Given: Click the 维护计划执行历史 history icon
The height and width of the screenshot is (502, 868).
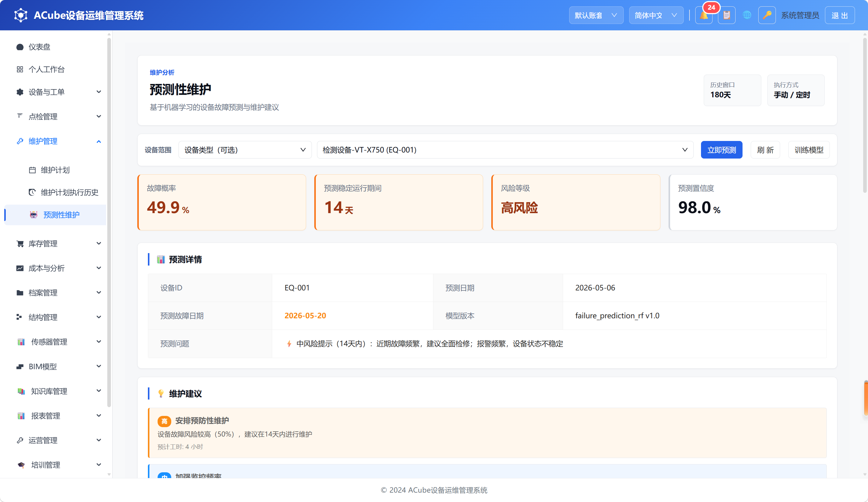Looking at the screenshot, I should [x=32, y=192].
